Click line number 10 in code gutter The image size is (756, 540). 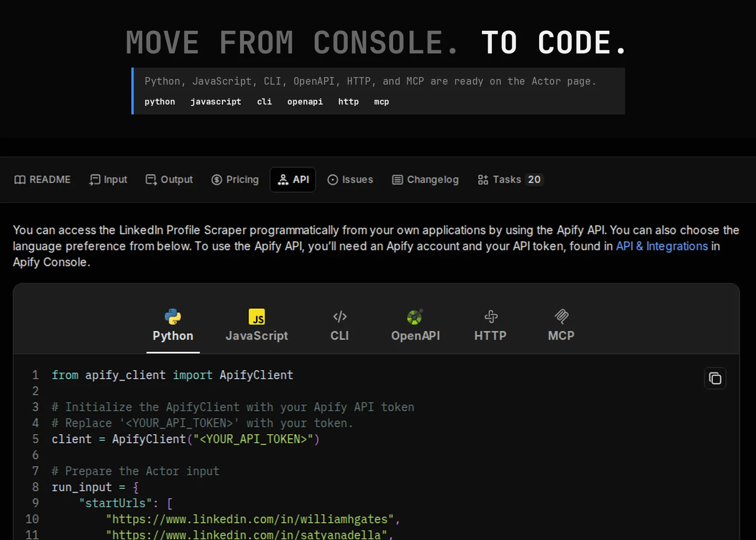point(32,519)
